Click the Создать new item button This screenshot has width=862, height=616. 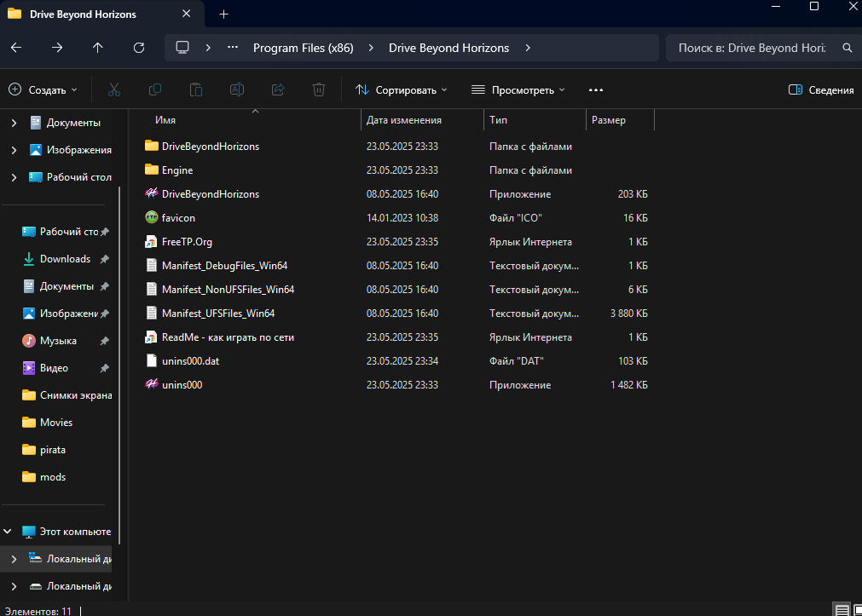43,89
